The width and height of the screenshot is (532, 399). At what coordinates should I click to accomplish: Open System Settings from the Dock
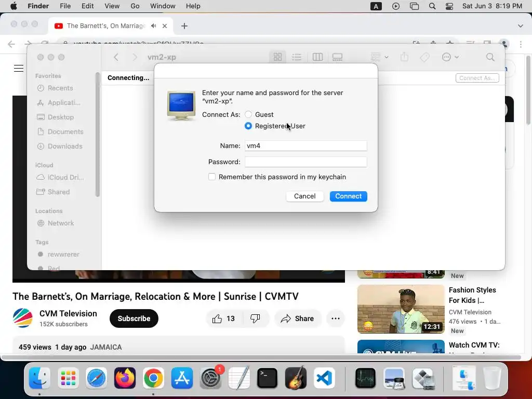[210, 378]
